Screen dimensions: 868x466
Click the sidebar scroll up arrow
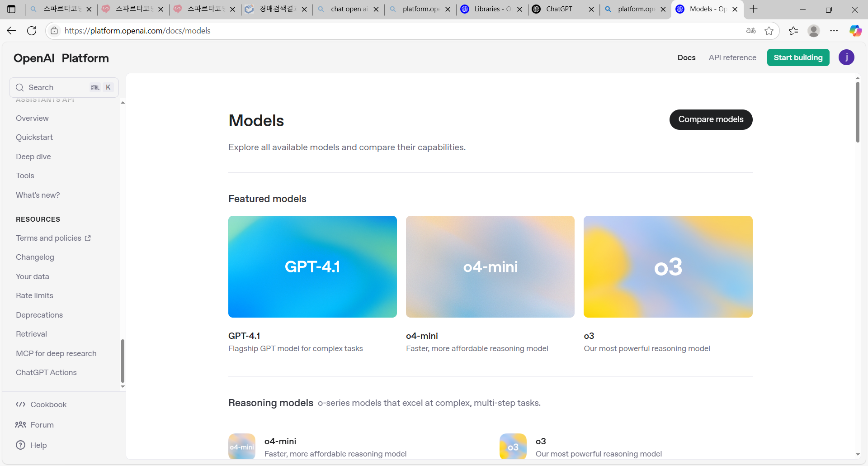123,103
